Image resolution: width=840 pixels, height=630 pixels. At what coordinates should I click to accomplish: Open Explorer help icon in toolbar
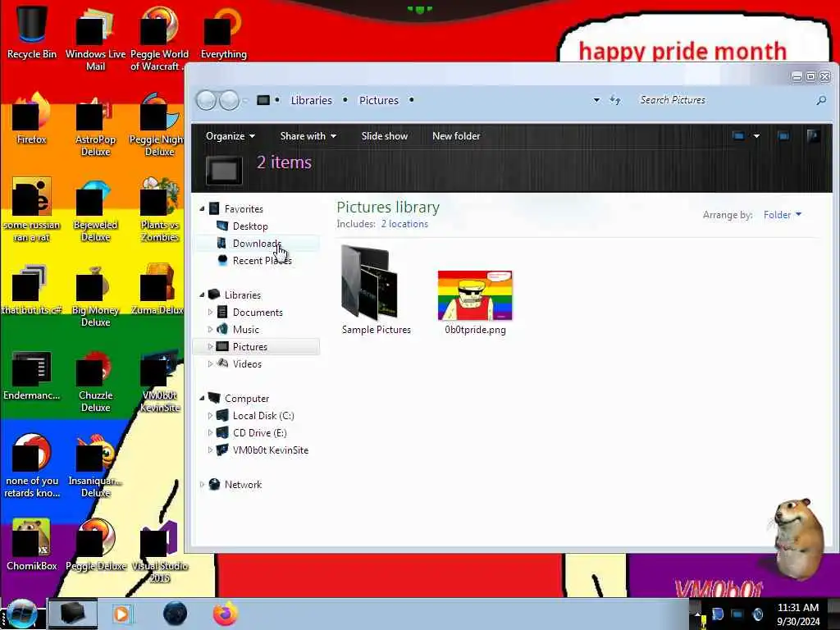pos(813,136)
